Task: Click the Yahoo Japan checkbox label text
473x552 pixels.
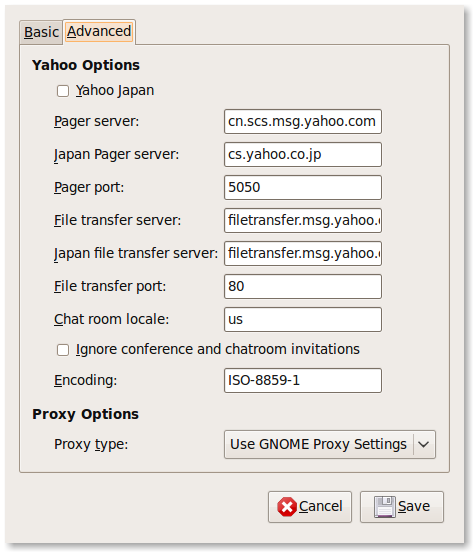Action: pos(115,91)
